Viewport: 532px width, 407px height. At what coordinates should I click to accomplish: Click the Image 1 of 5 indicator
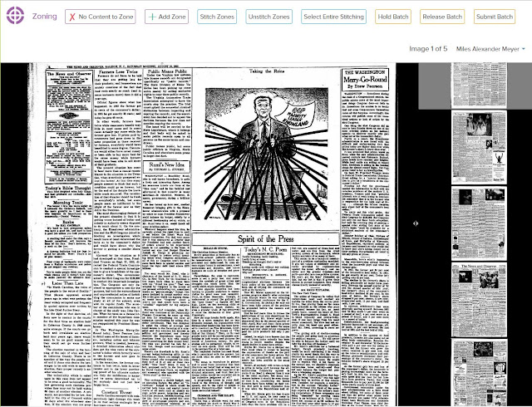pos(428,49)
